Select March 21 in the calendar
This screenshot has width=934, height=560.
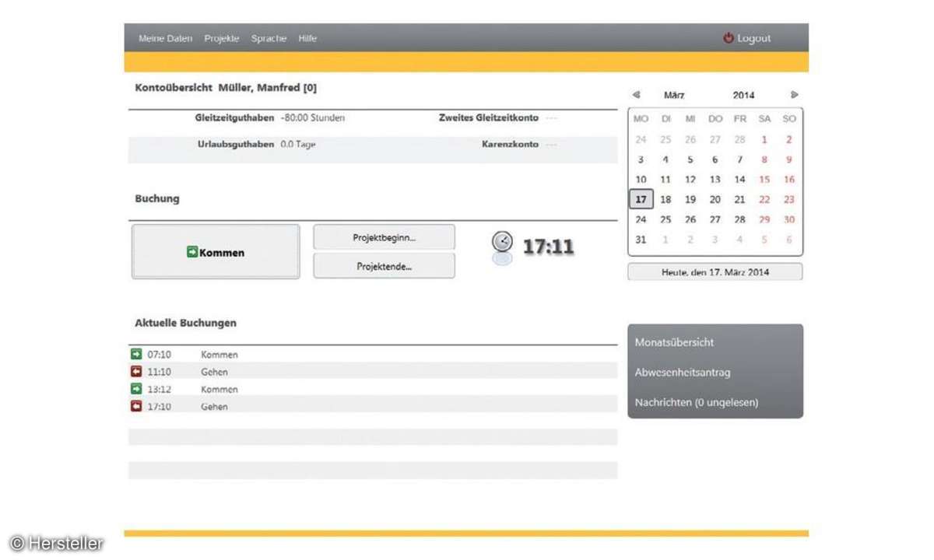point(739,199)
